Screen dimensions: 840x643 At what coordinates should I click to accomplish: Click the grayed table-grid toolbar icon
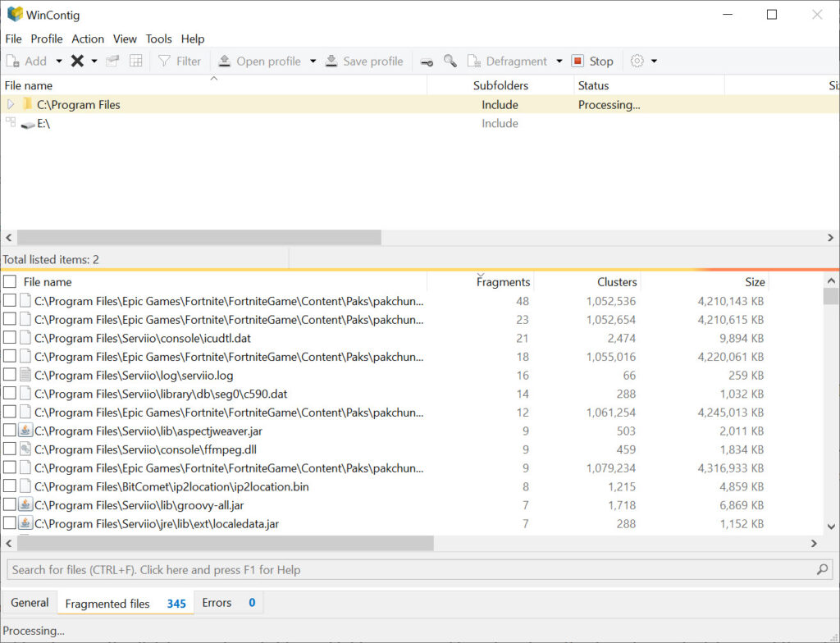(136, 61)
